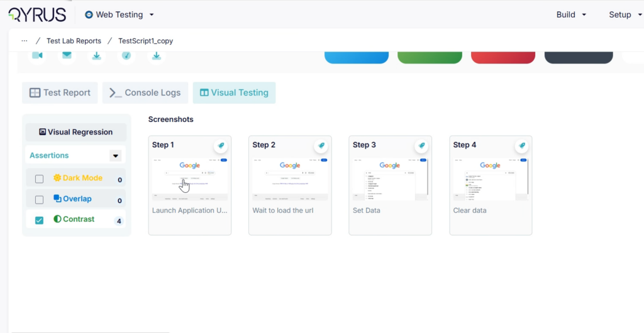The width and height of the screenshot is (644, 333).
Task: Click the Contrast count badge '4'
Action: [x=119, y=221]
